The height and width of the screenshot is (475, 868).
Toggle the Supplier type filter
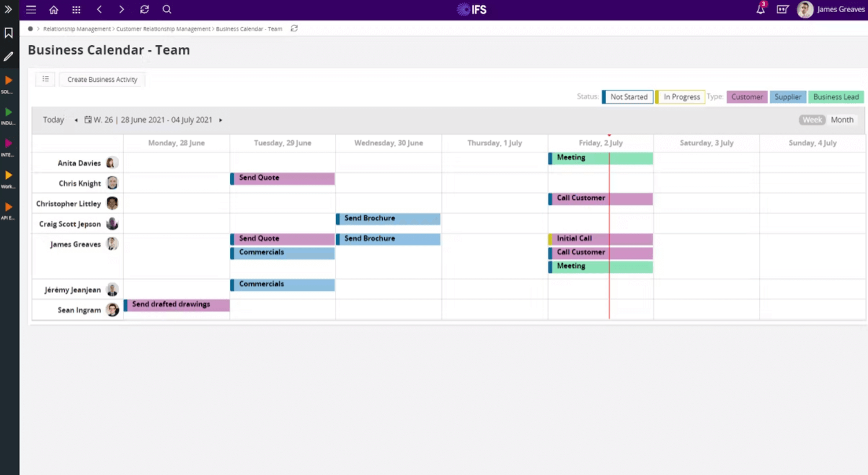coord(788,97)
